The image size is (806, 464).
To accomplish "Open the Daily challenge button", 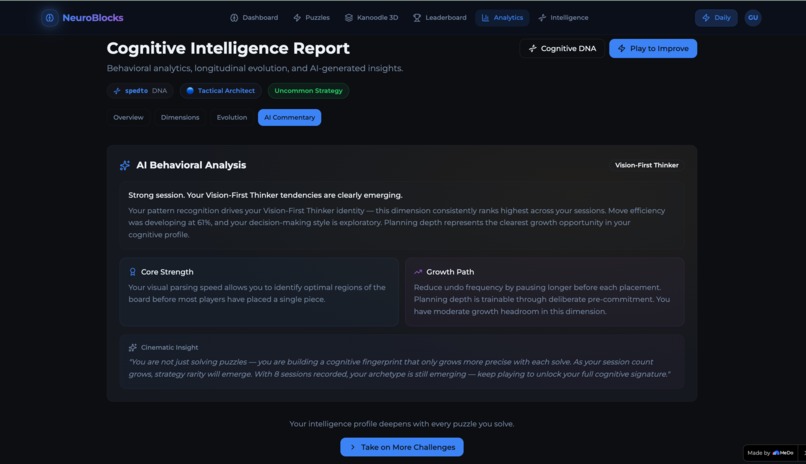I will (716, 17).
